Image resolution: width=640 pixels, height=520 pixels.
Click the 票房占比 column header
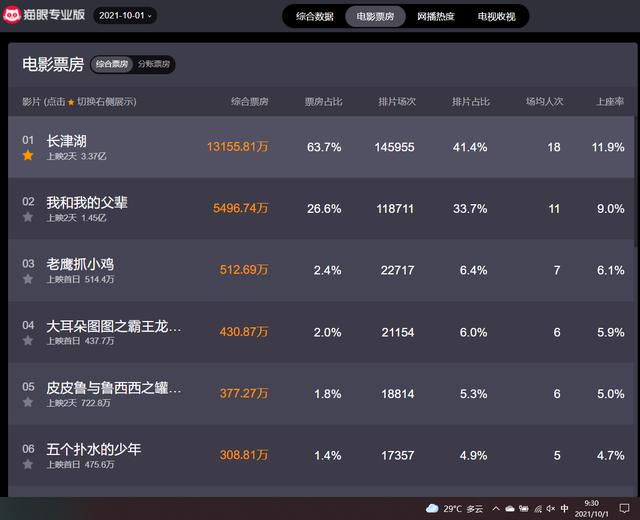pyautogui.click(x=323, y=102)
